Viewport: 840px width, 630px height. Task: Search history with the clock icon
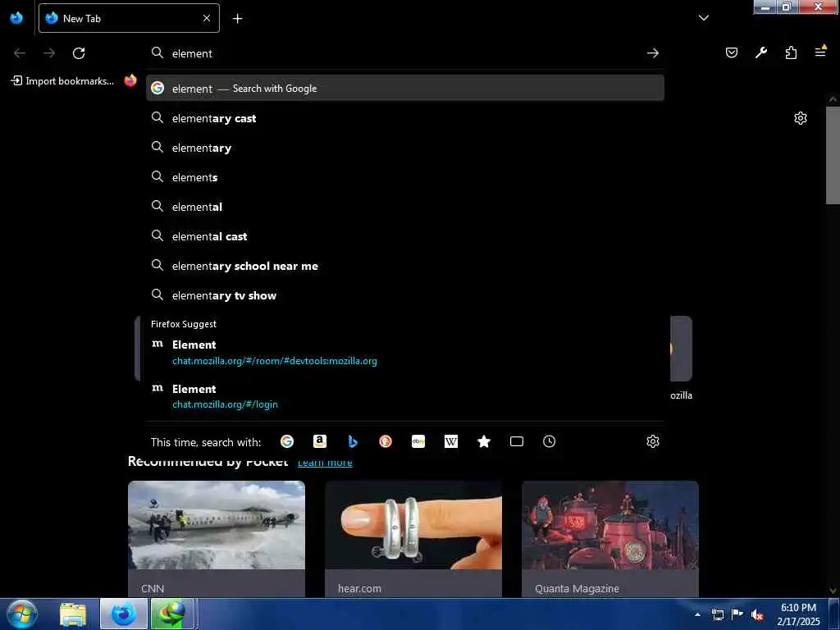(x=549, y=441)
